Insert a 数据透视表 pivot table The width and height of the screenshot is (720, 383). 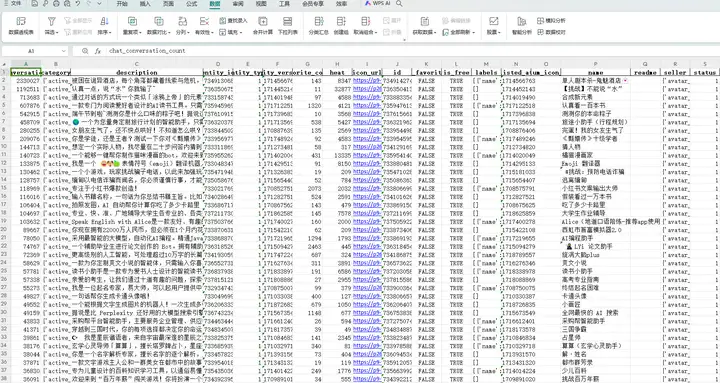click(x=21, y=26)
